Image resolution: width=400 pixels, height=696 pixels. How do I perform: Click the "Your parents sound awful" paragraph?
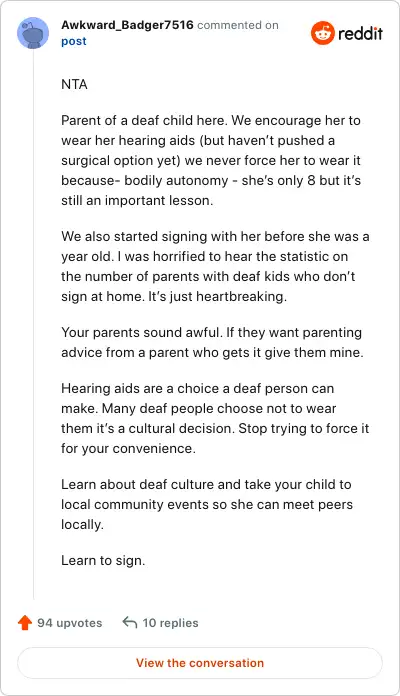pyautogui.click(x=212, y=342)
